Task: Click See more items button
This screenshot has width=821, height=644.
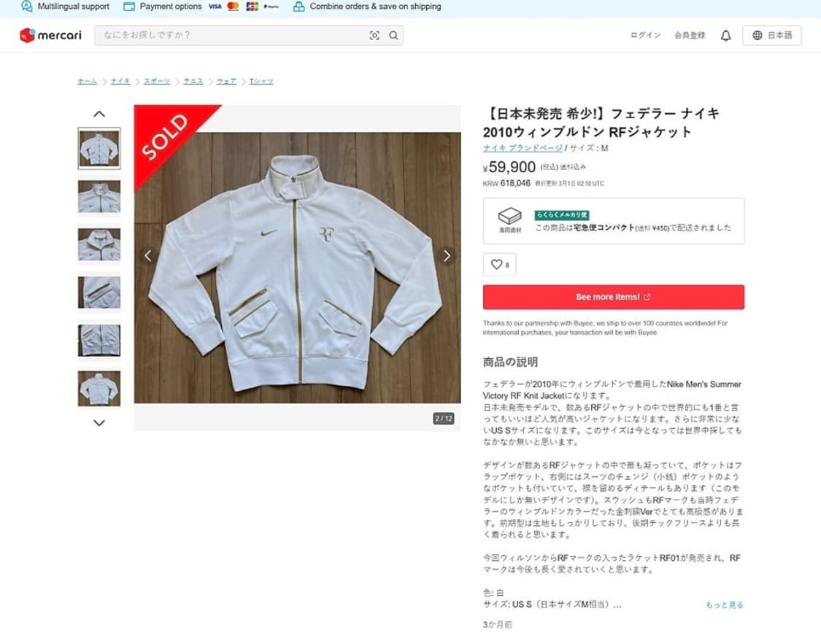Action: click(x=613, y=297)
